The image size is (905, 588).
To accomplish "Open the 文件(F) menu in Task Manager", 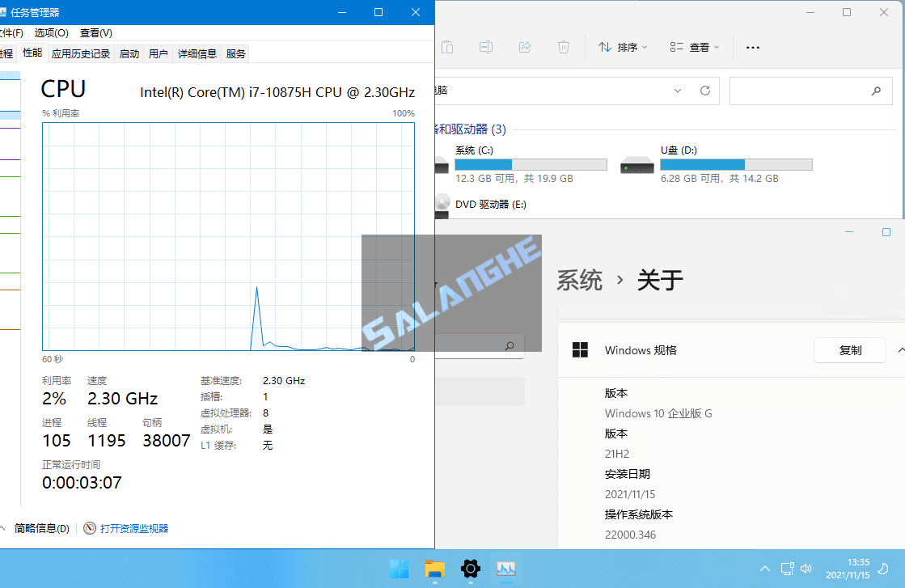I will click(11, 33).
